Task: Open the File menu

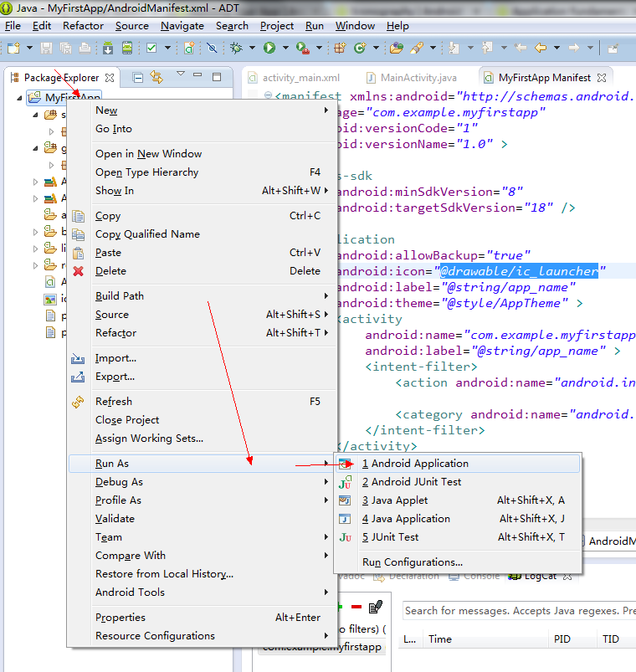Action: tap(13, 26)
